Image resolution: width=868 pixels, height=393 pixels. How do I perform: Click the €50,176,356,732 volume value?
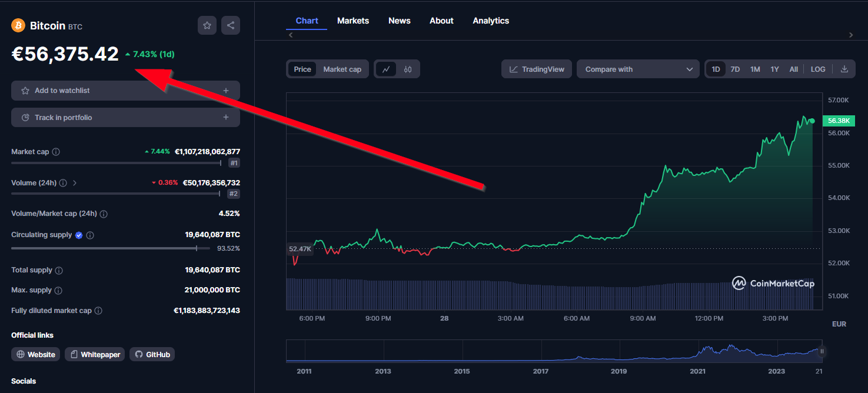(x=211, y=183)
